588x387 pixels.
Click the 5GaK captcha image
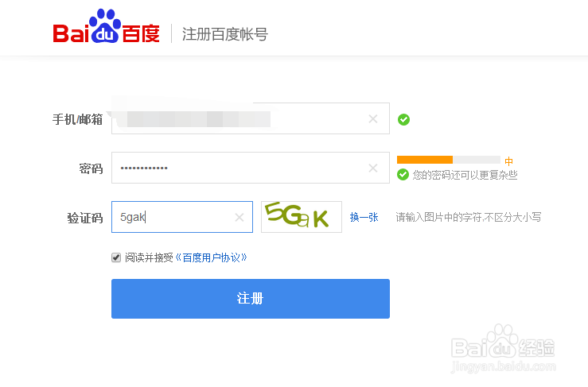point(301,217)
